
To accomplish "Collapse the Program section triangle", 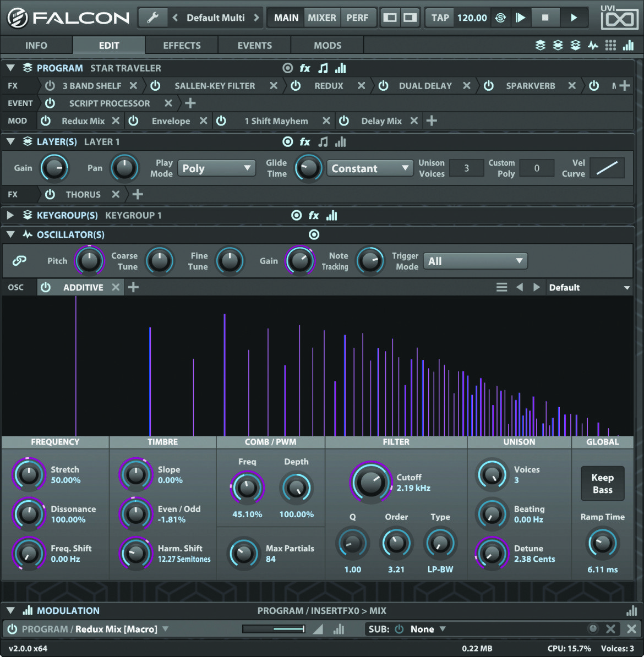I will 10,68.
